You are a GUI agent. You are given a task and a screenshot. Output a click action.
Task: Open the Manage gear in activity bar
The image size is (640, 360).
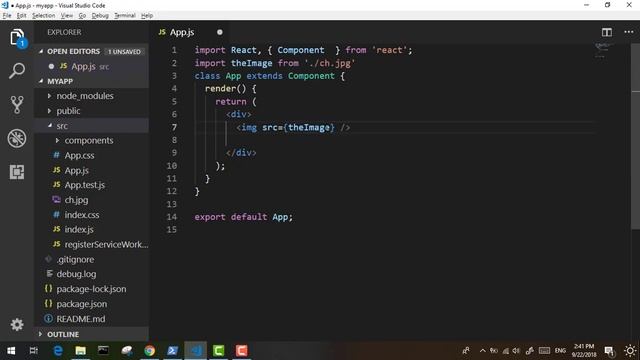17,324
